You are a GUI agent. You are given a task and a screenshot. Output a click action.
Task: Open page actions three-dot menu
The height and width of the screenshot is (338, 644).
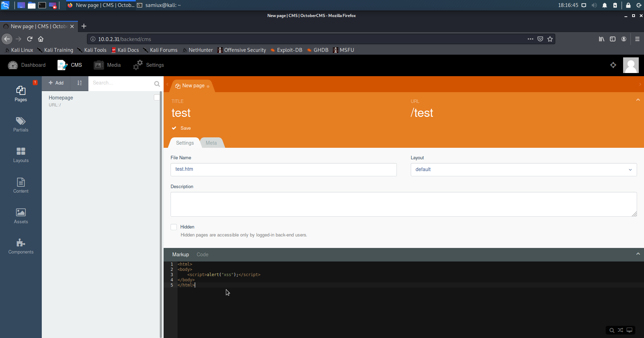(x=531, y=39)
